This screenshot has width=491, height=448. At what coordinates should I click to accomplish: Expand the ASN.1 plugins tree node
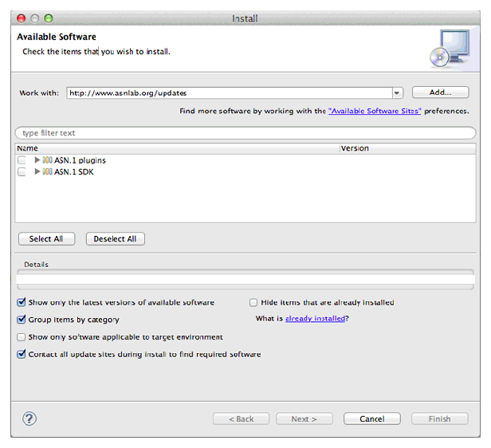point(37,160)
